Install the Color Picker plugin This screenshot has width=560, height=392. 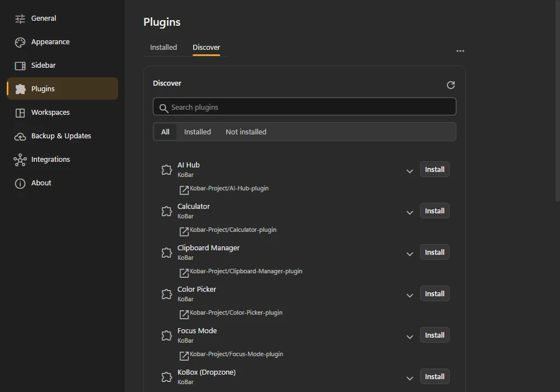(x=435, y=293)
